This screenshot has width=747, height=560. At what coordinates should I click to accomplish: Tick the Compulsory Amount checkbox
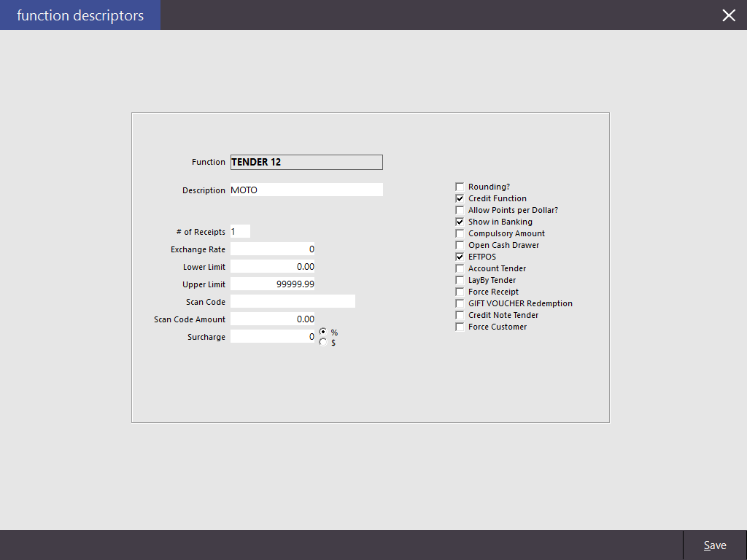click(460, 233)
